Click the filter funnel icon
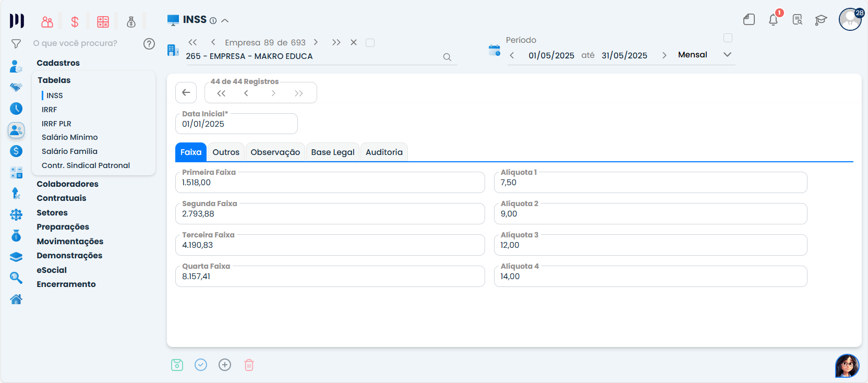The height and width of the screenshot is (383, 868). point(16,44)
